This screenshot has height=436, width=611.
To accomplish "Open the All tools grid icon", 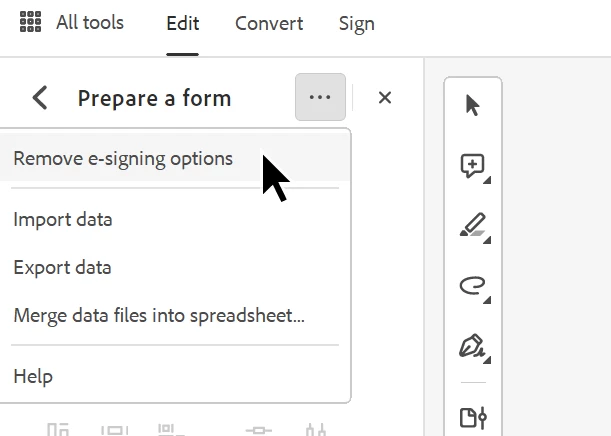I will click(30, 22).
